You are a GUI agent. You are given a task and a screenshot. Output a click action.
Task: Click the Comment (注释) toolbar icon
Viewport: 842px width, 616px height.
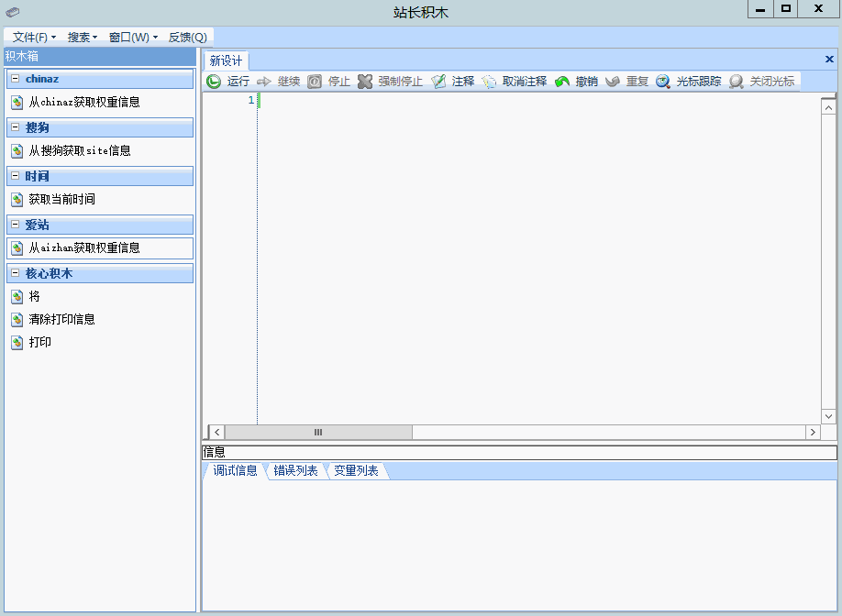coord(438,82)
